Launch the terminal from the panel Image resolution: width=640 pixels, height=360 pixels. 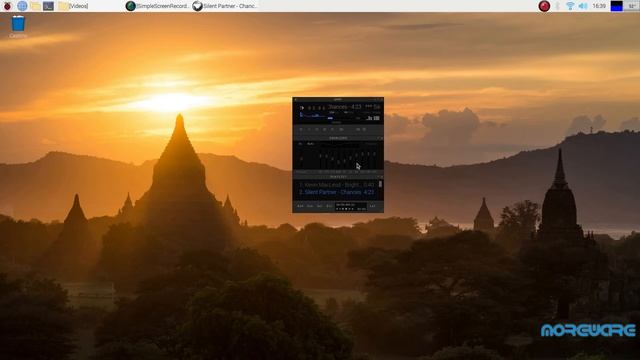(48, 6)
